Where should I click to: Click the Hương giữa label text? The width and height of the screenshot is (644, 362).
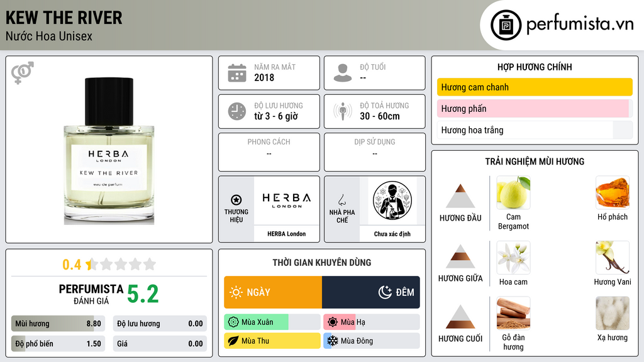coord(460,278)
